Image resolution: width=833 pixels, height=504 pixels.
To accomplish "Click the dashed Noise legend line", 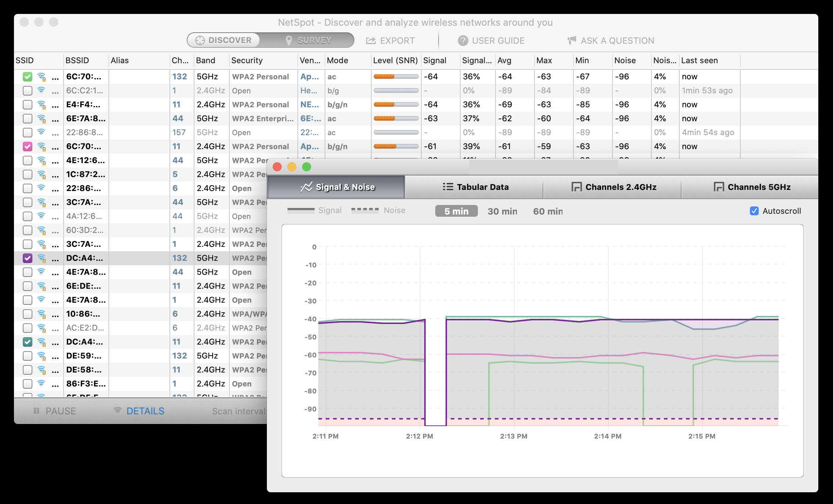I will (x=365, y=210).
